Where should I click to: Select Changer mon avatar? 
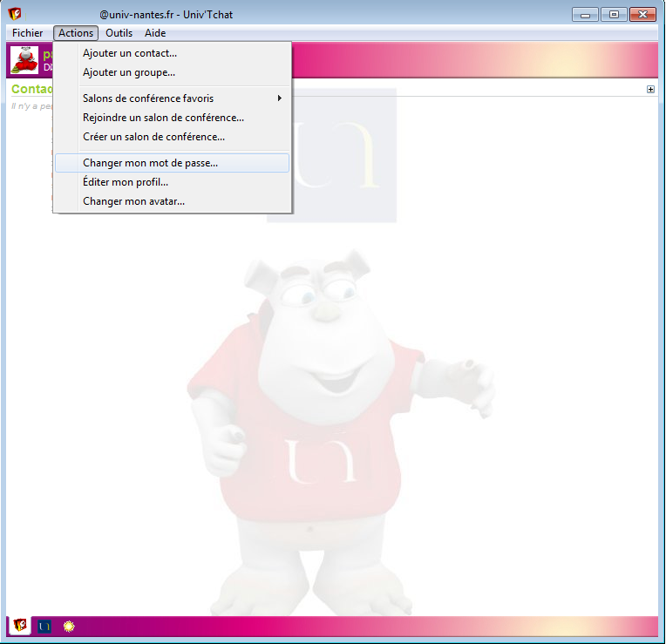(x=133, y=201)
